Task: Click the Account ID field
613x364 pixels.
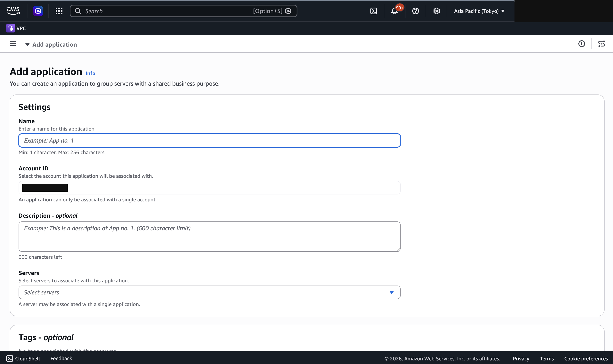Action: pyautogui.click(x=209, y=188)
